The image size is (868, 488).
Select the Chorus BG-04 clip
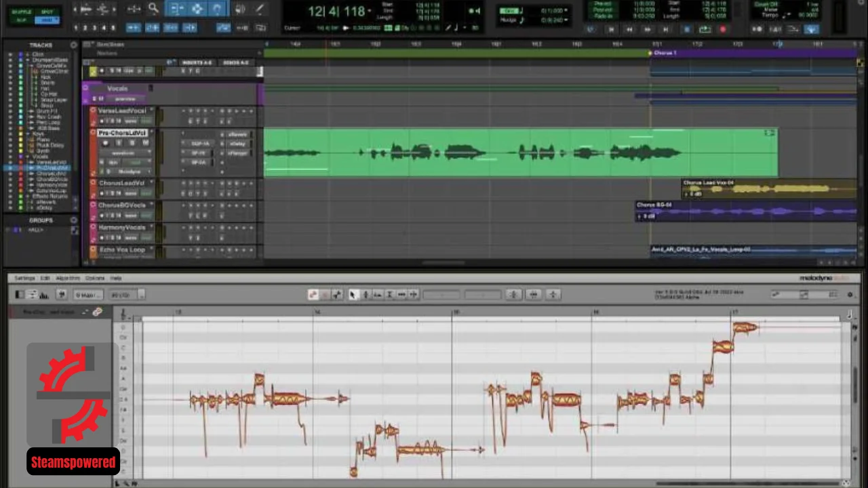tap(746, 211)
